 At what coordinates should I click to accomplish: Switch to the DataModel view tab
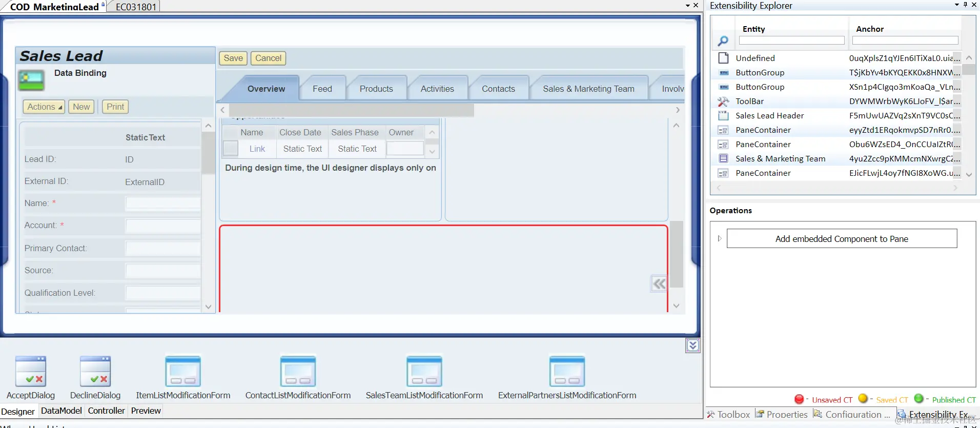61,411
